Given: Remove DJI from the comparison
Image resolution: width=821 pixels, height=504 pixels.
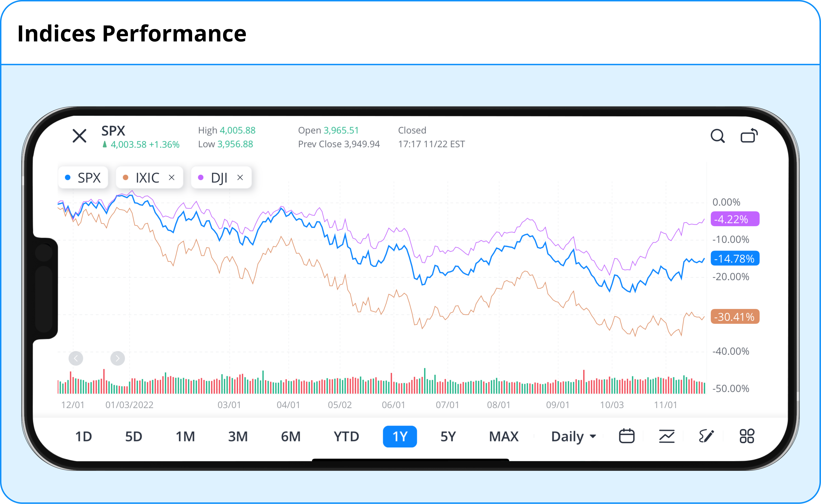Looking at the screenshot, I should (x=240, y=178).
